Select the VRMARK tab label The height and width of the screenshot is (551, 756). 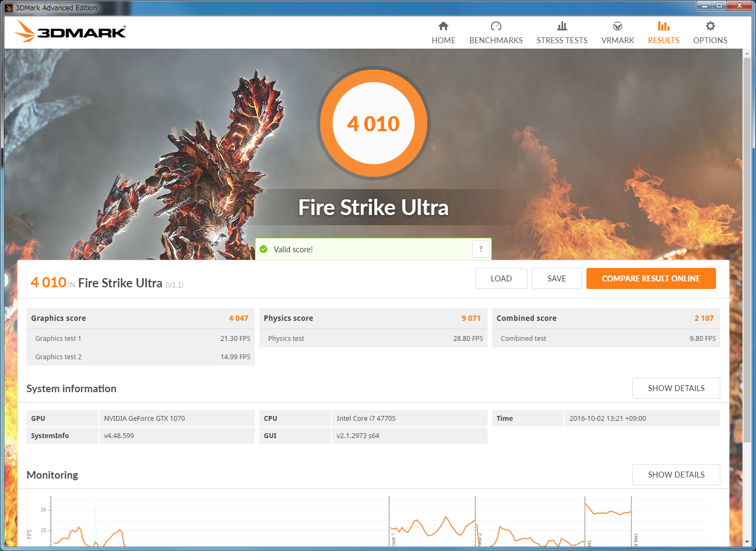(618, 41)
